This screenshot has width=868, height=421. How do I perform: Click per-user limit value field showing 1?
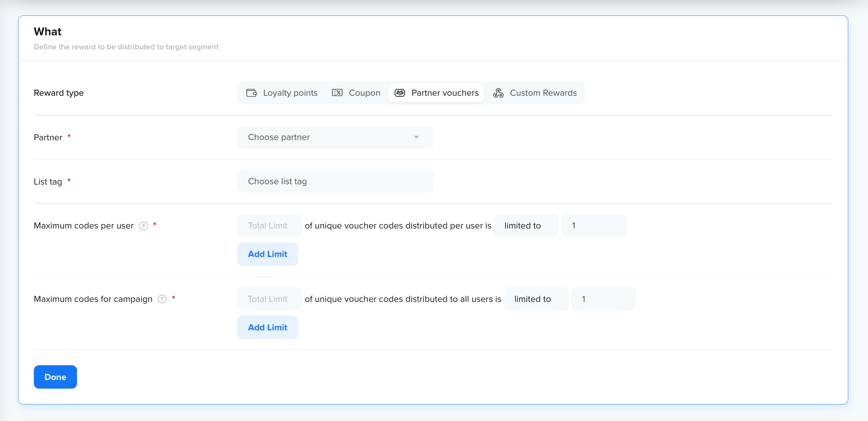click(593, 226)
